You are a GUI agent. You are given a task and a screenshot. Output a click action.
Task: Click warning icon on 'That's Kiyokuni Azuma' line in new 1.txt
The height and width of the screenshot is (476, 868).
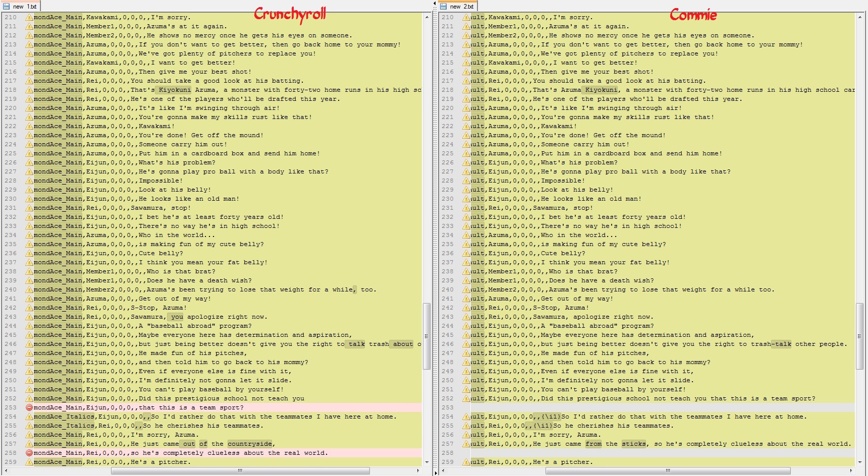[29, 90]
